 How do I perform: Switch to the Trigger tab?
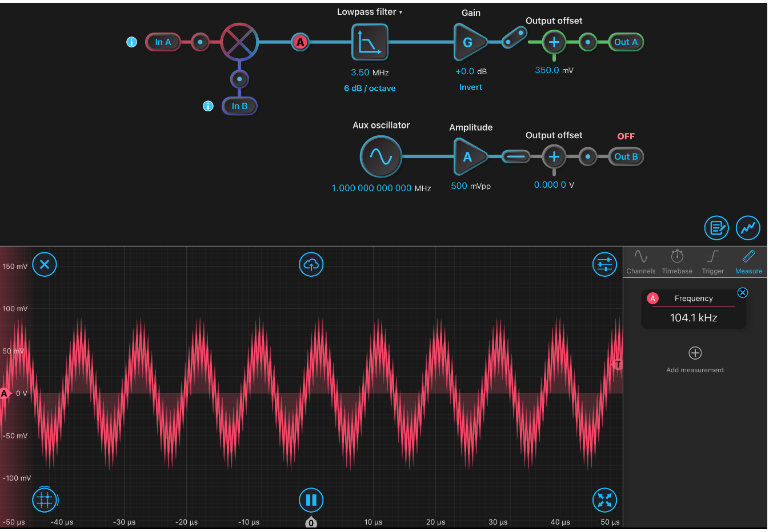[713, 262]
